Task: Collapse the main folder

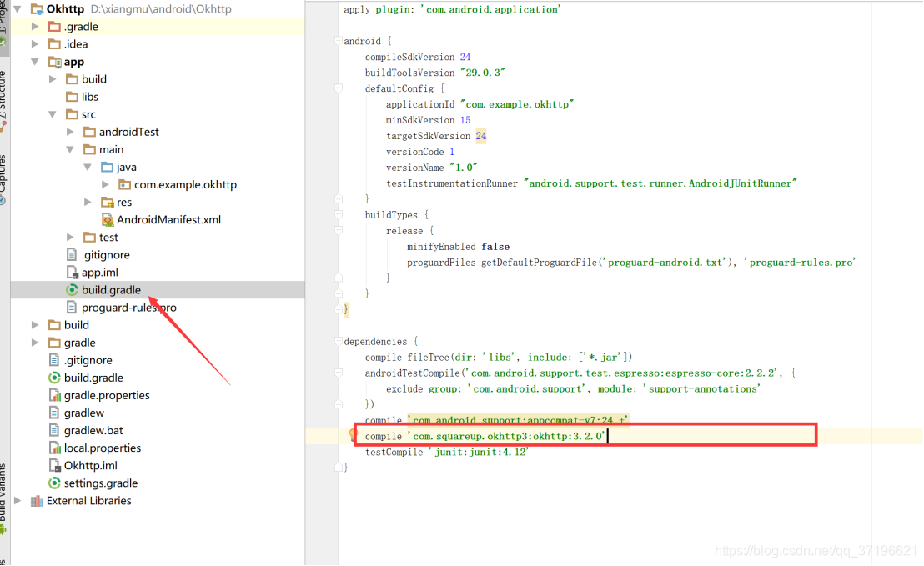Action: click(70, 148)
